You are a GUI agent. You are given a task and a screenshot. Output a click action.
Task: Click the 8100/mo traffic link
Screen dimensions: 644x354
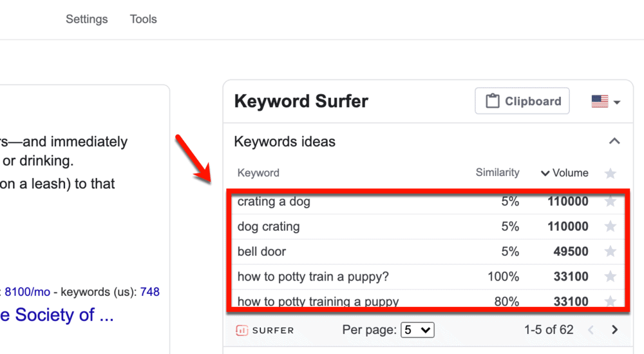pyautogui.click(x=27, y=292)
